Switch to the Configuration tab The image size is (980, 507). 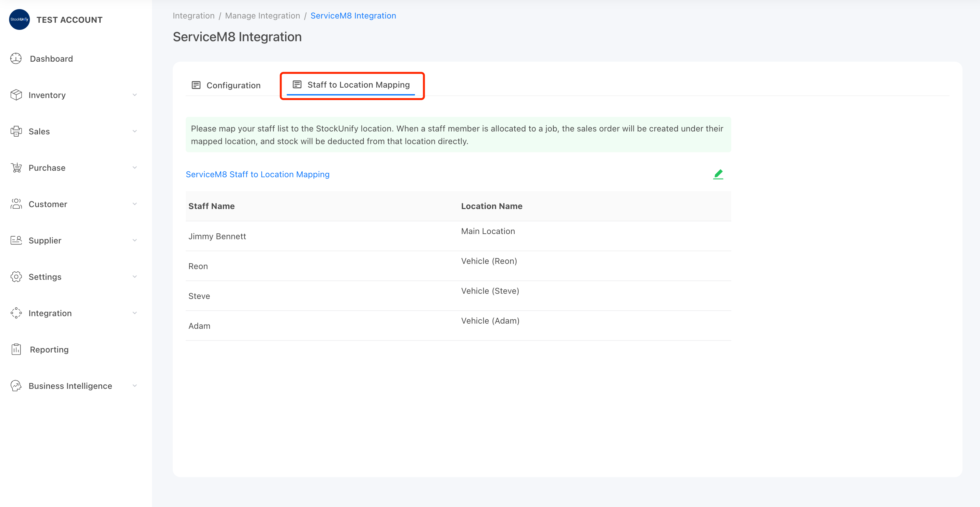point(226,85)
